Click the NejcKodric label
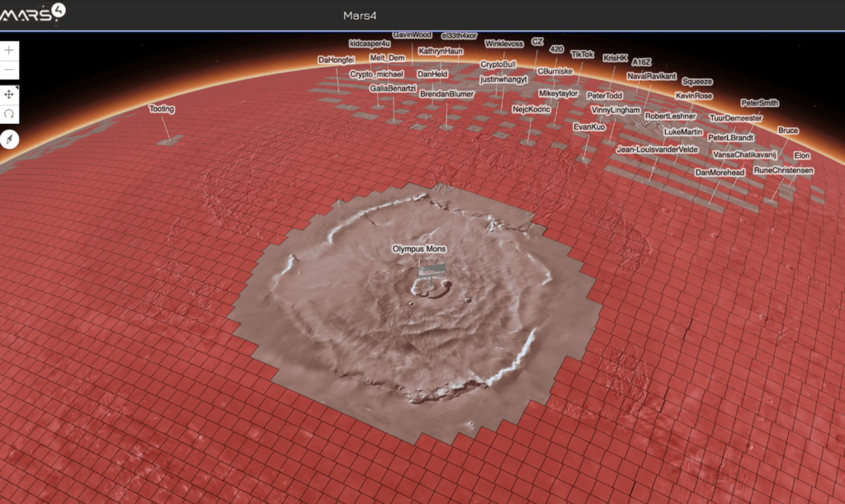 pos(531,109)
